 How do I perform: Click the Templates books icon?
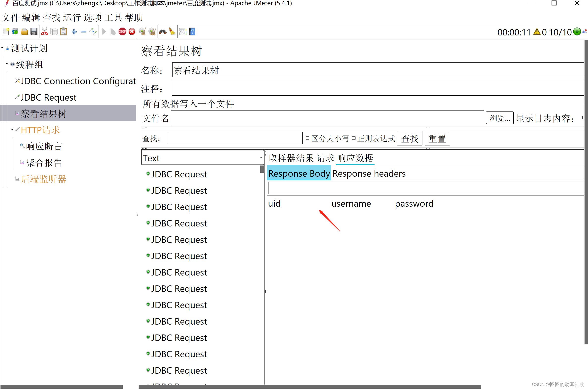click(15, 31)
